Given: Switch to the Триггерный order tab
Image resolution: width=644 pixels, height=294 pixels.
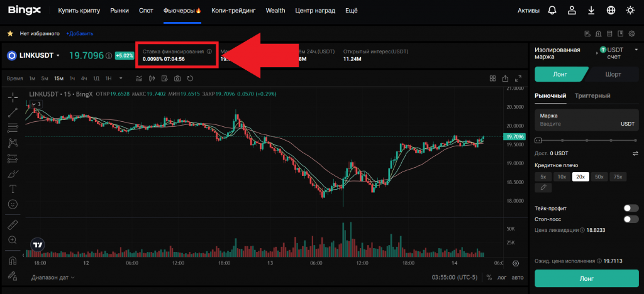Looking at the screenshot, I should (594, 95).
